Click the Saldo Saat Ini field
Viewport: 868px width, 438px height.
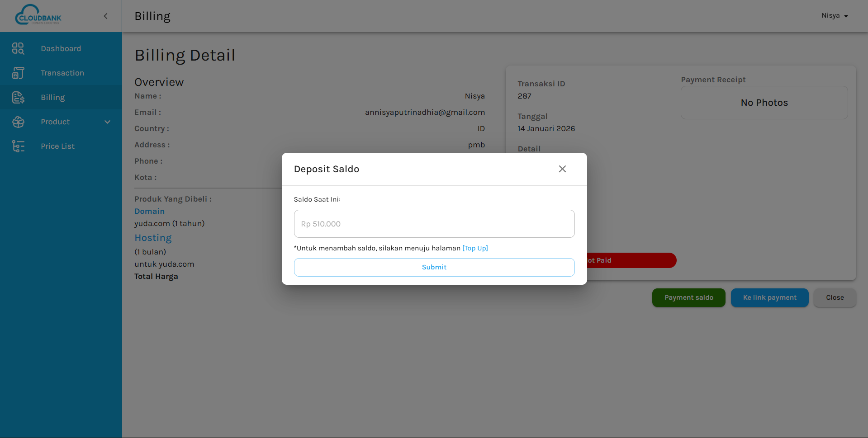tap(434, 224)
